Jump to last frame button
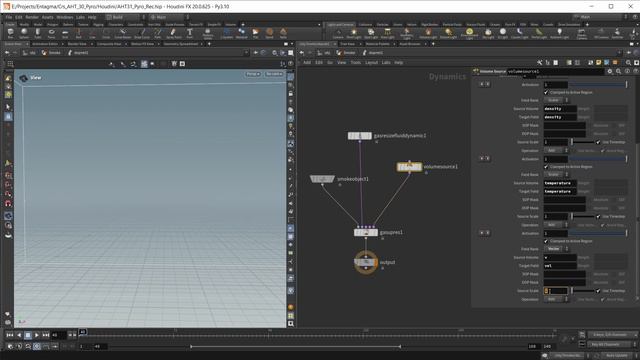640x360 pixels. 46,335
